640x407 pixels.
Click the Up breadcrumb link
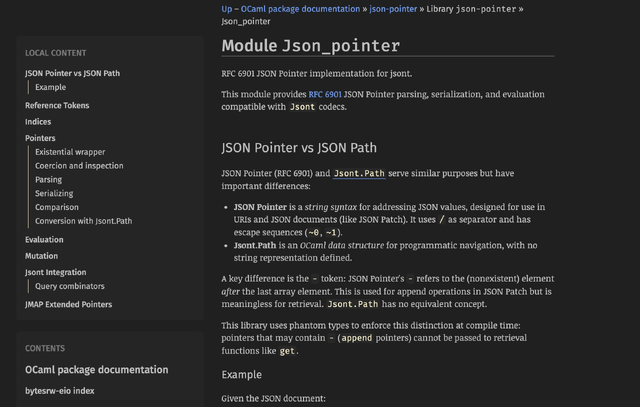[227, 9]
